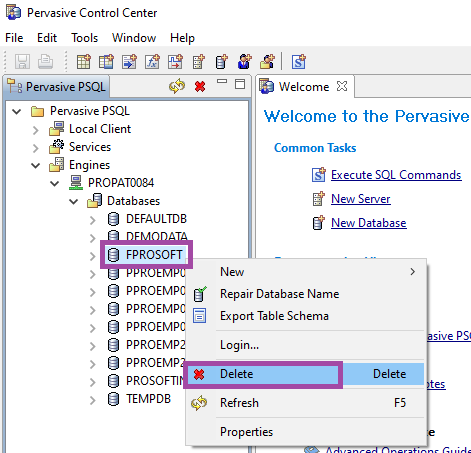Select the Services node label
This screenshot has height=453, width=471.
[x=90, y=147]
